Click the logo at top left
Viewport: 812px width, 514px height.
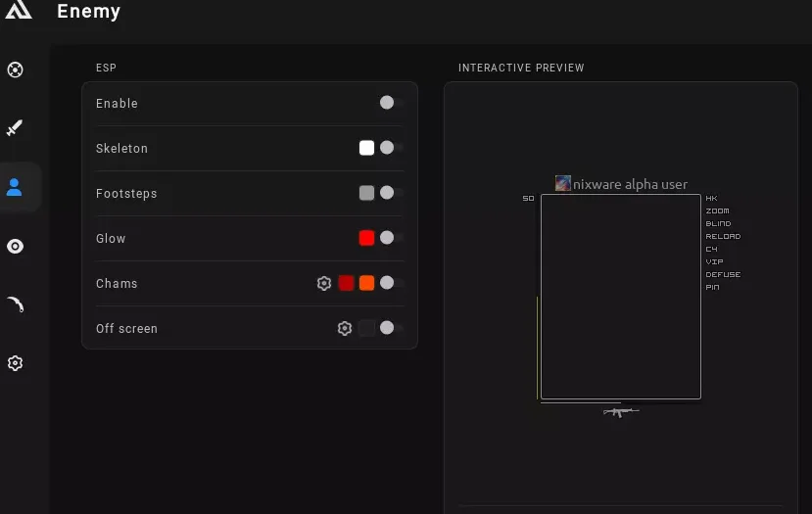point(18,11)
